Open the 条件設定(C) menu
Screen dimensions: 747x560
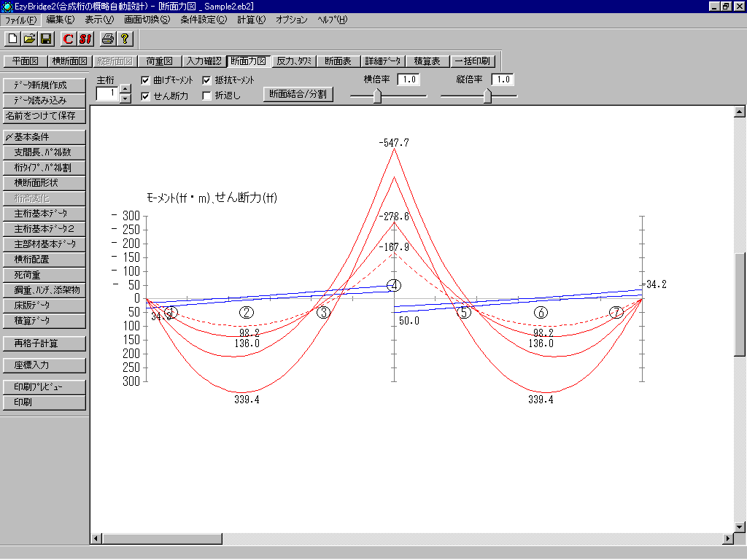(204, 20)
